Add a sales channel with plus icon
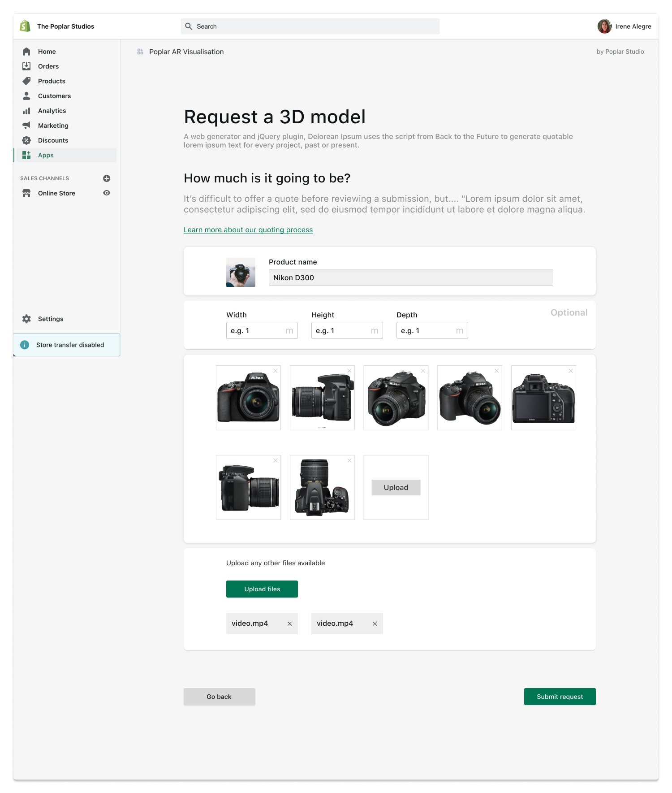Screen dimensions: 672x793 107,178
